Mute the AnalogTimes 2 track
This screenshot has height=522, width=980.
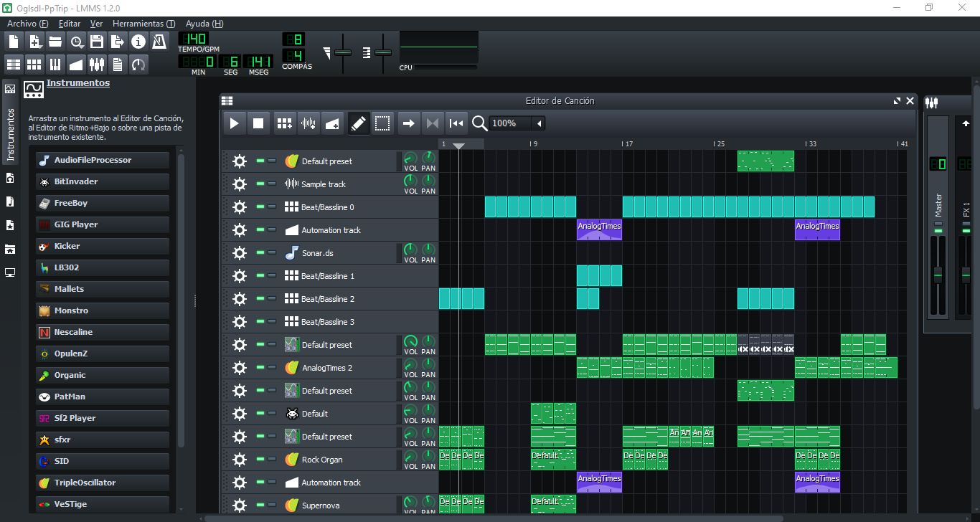(260, 368)
